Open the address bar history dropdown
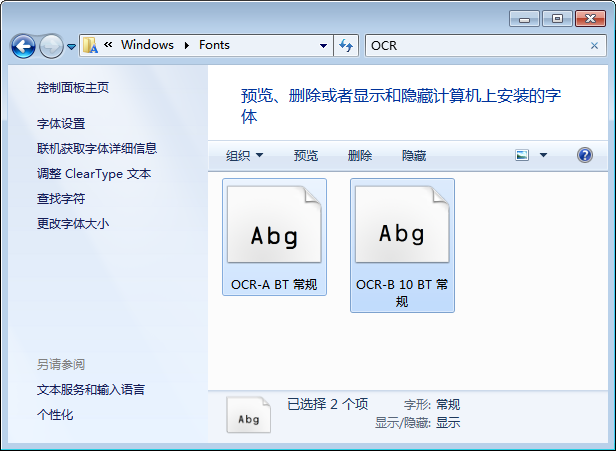Viewport: 616px width, 451px height. (323, 46)
